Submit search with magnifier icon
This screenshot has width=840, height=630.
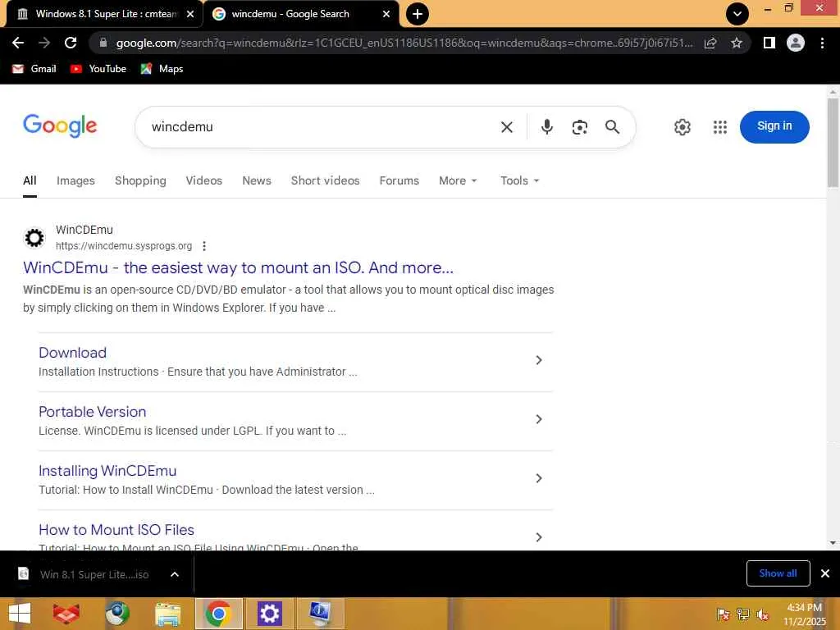[612, 127]
